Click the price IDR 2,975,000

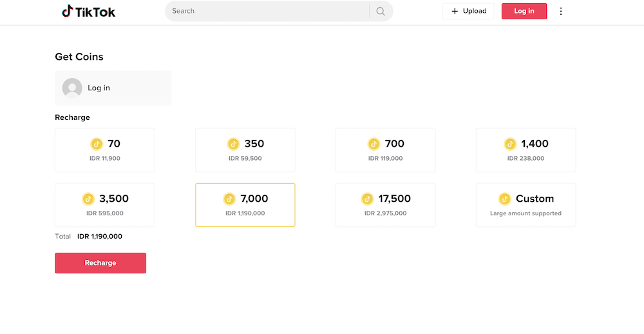point(385,213)
